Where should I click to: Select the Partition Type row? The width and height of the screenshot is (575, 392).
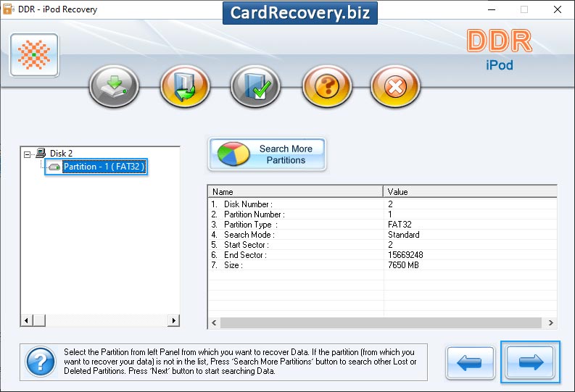pyautogui.click(x=382, y=224)
